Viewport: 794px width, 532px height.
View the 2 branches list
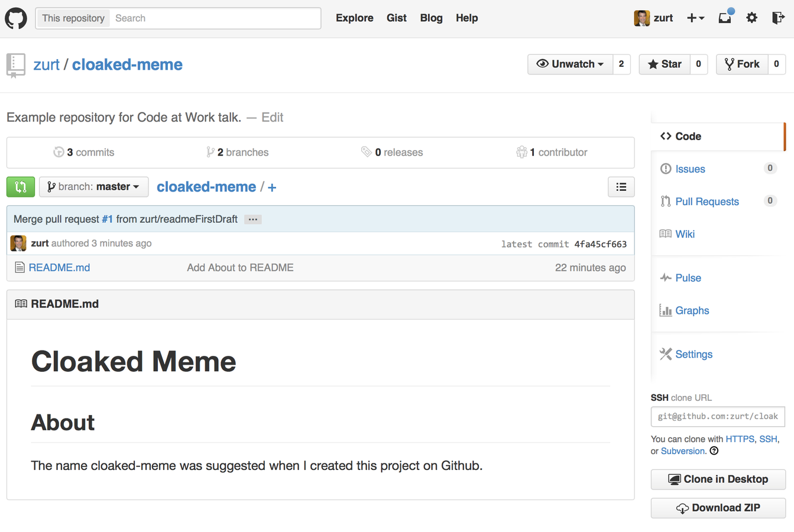coord(237,153)
